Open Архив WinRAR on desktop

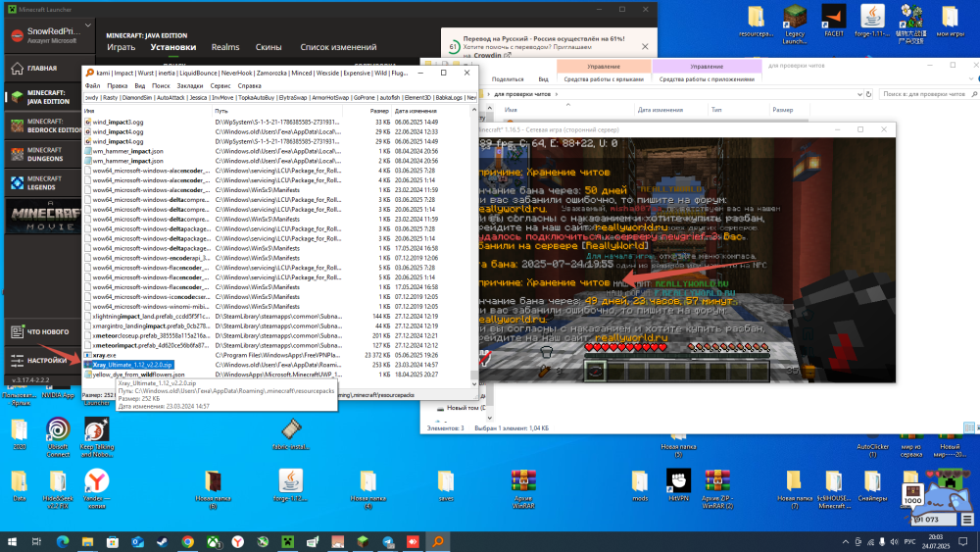coord(523,489)
